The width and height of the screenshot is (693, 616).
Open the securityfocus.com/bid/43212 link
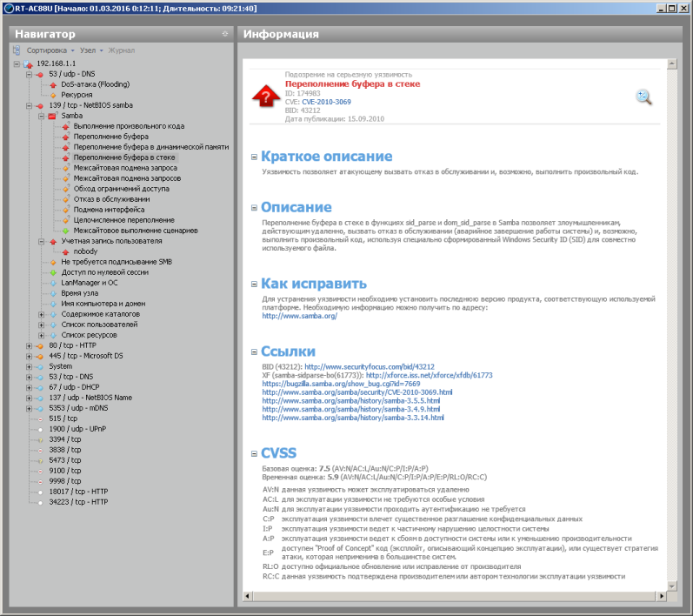[370, 367]
